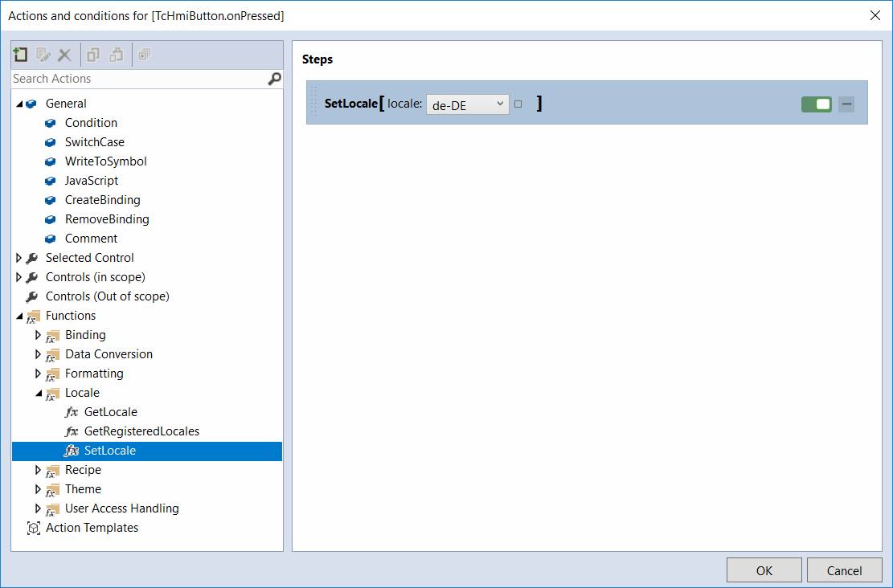This screenshot has height=588, width=893.
Task: Select the GetLocale function
Action: [110, 412]
